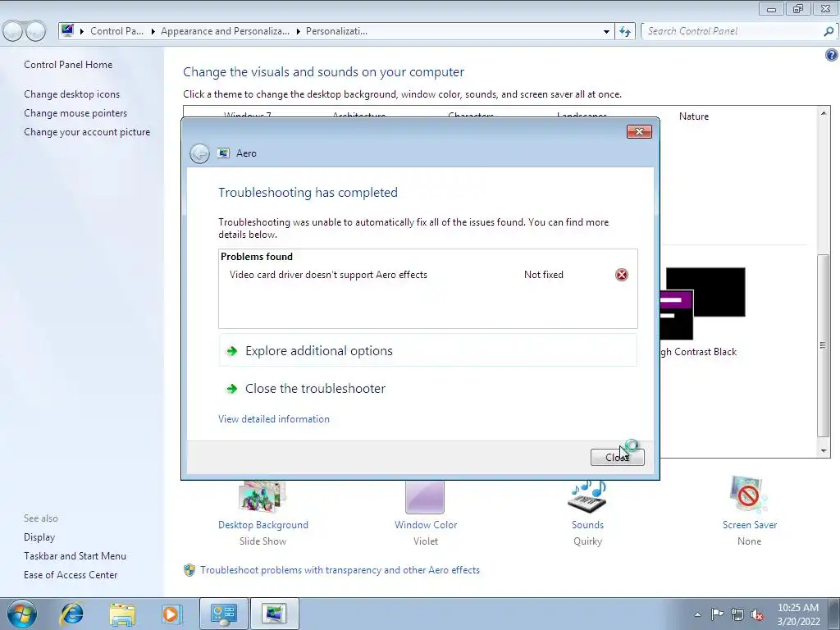The image size is (840, 630).
Task: Expand arrow after Appearance and Personalization breadcrumb
Action: pyautogui.click(x=298, y=32)
